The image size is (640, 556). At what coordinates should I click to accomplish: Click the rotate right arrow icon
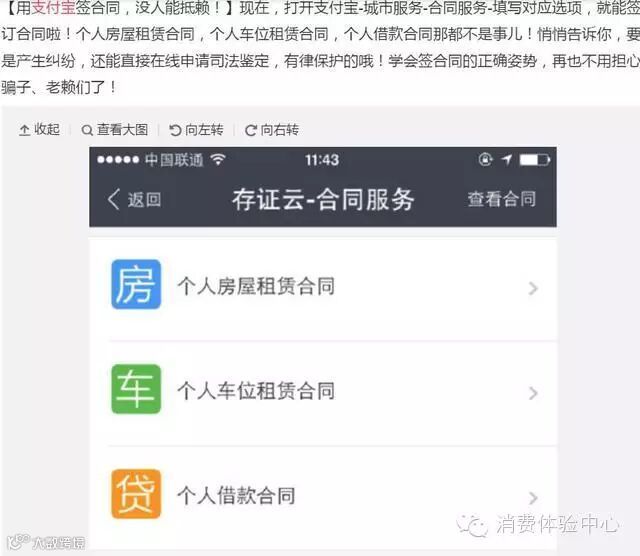point(251,130)
